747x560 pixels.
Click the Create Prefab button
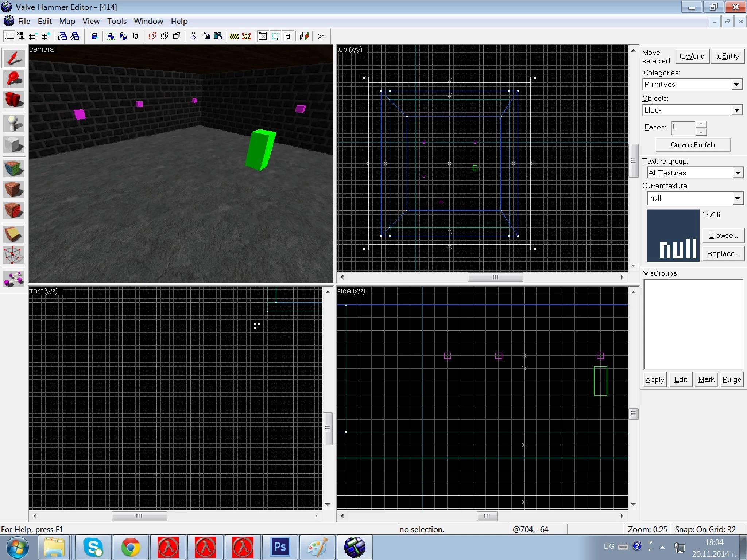tap(693, 145)
